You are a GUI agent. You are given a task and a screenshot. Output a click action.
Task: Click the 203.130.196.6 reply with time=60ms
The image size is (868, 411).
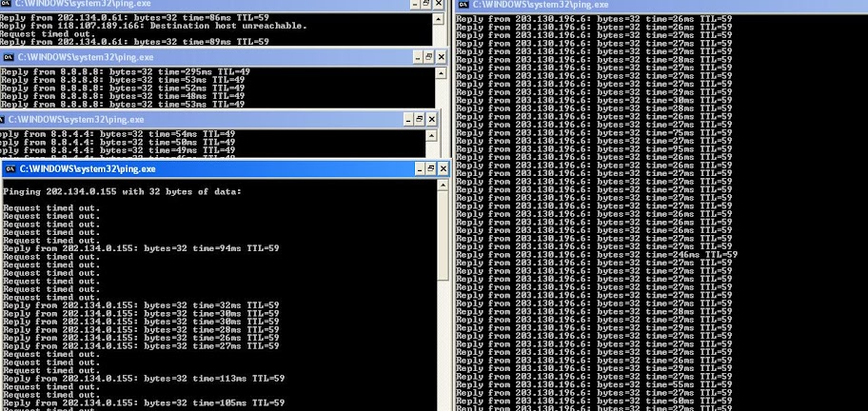click(x=594, y=401)
